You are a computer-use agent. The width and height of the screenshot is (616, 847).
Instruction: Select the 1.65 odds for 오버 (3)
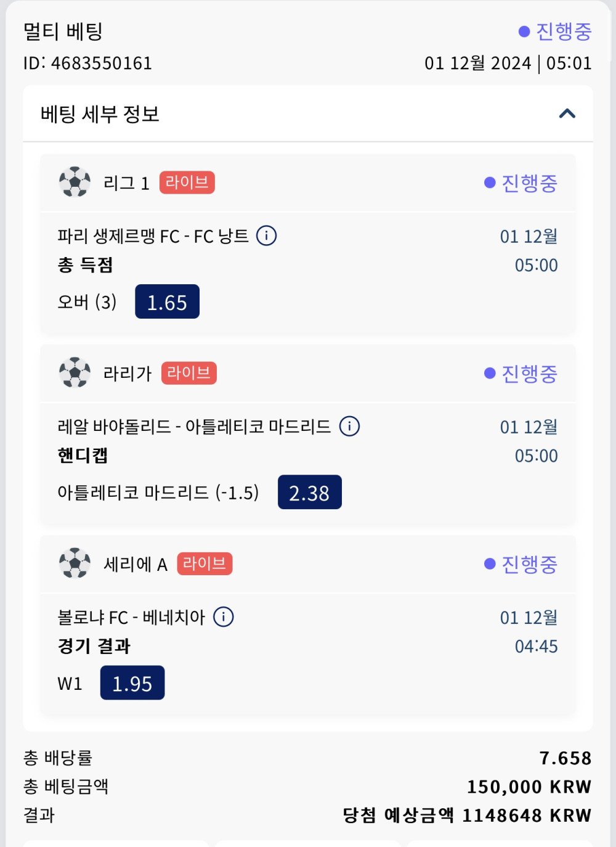point(167,302)
